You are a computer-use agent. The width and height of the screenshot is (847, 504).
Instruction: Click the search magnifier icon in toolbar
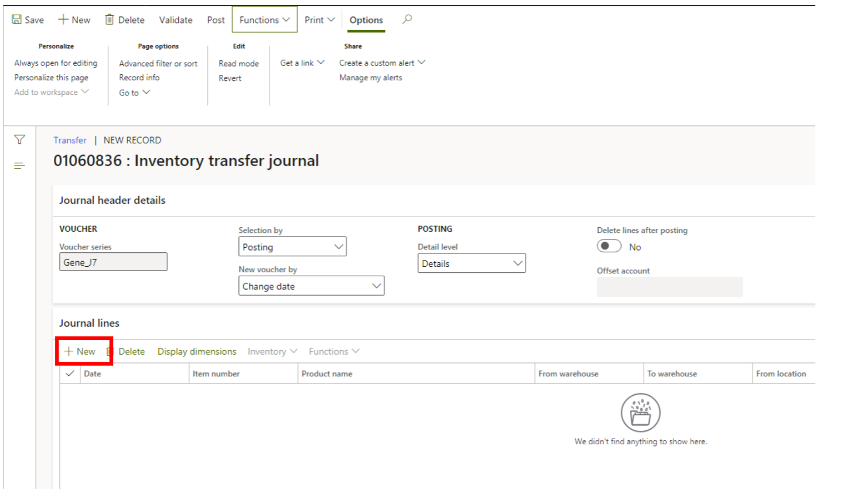tap(407, 19)
